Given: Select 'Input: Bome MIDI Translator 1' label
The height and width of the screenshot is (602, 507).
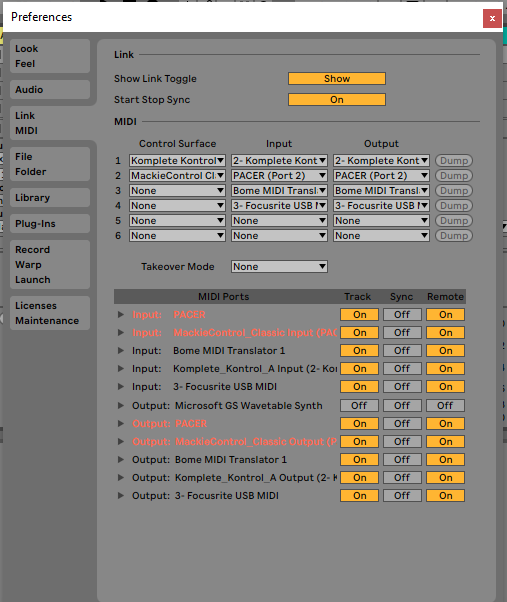Looking at the screenshot, I should pyautogui.click(x=208, y=351).
